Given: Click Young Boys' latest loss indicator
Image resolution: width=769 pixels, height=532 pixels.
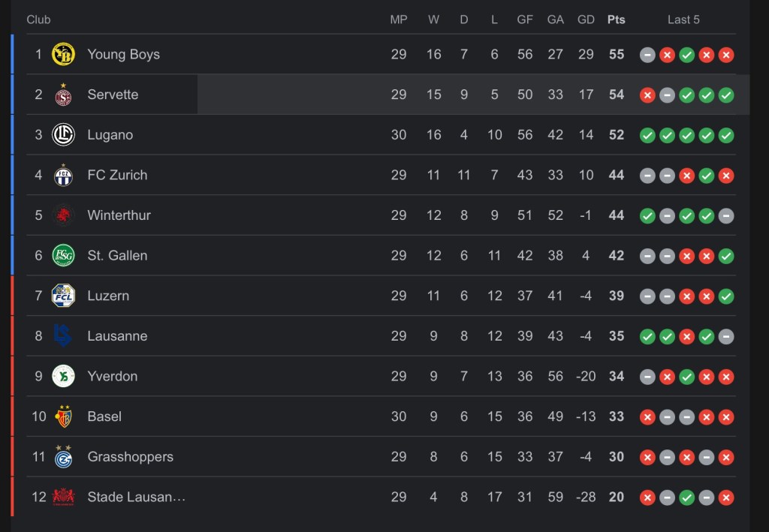Looking at the screenshot, I should (x=725, y=55).
